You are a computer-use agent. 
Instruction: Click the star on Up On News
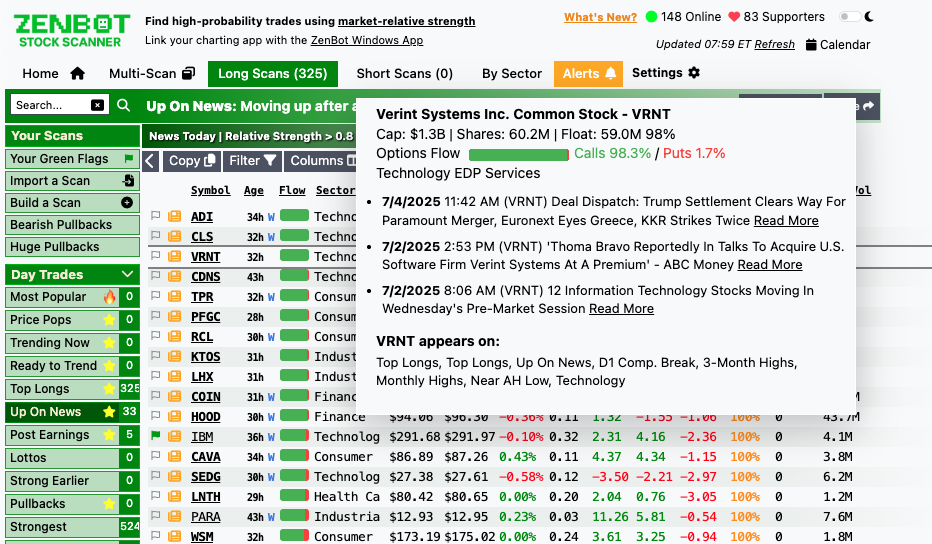tap(109, 412)
